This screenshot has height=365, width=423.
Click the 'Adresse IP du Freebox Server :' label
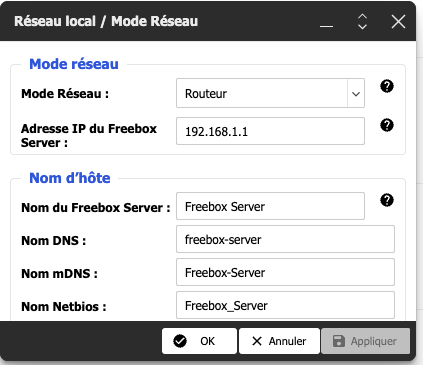(x=89, y=135)
